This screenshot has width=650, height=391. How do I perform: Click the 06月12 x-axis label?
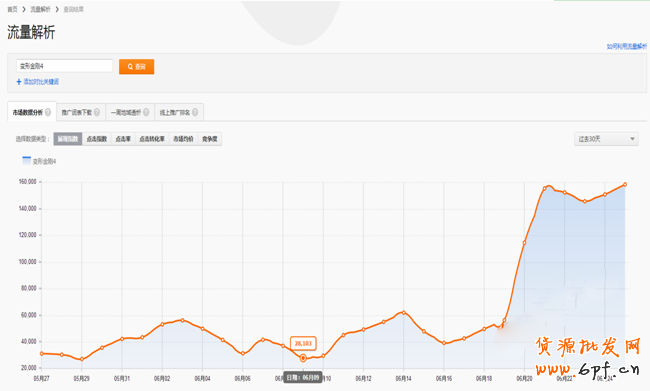click(x=363, y=378)
